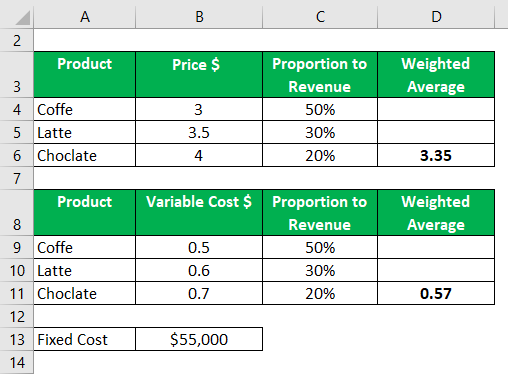Select row 14 header
The image size is (508, 374).
[x=17, y=362]
